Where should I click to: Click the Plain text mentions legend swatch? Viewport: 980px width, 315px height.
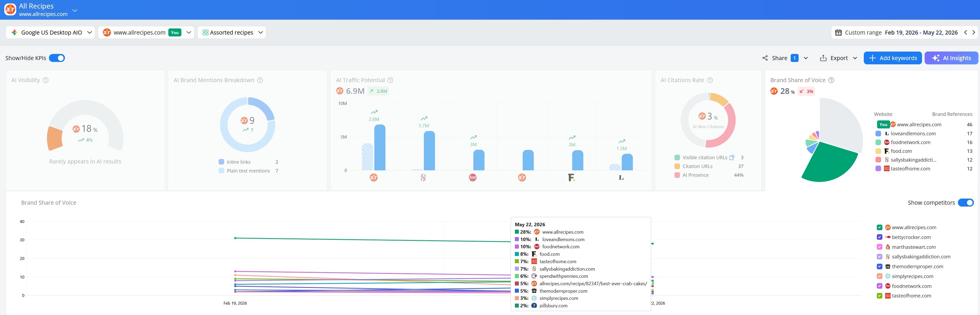pos(222,170)
